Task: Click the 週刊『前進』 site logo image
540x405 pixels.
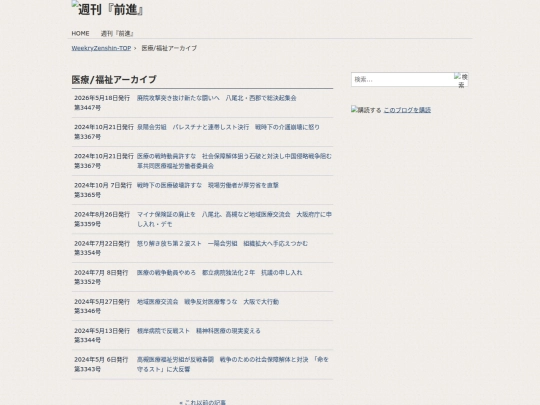Action: (x=107, y=9)
